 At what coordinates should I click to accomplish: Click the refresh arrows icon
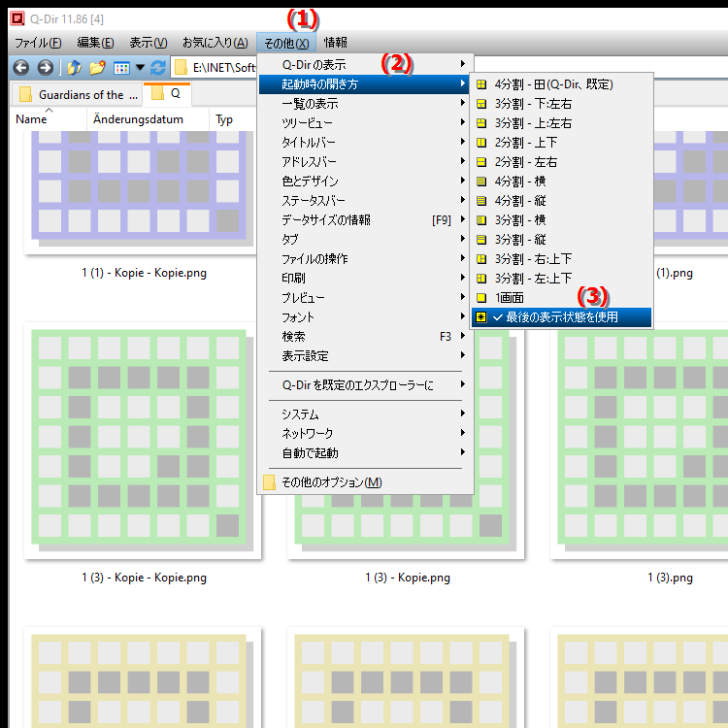158,68
